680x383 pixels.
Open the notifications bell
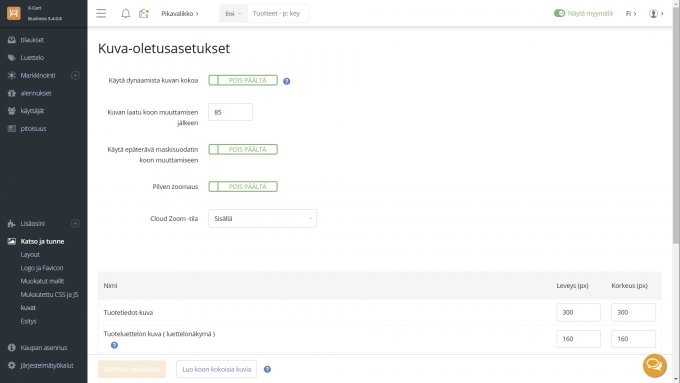(x=125, y=13)
